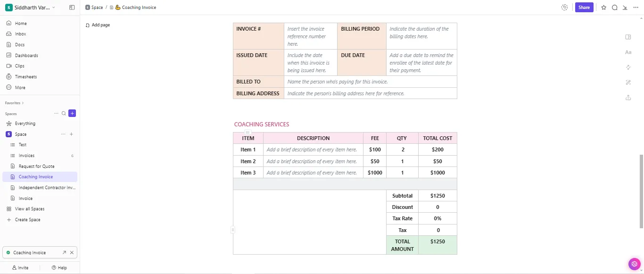This screenshot has width=644, height=274.
Task: Search spaces with magnifier icon
Action: pos(64,113)
